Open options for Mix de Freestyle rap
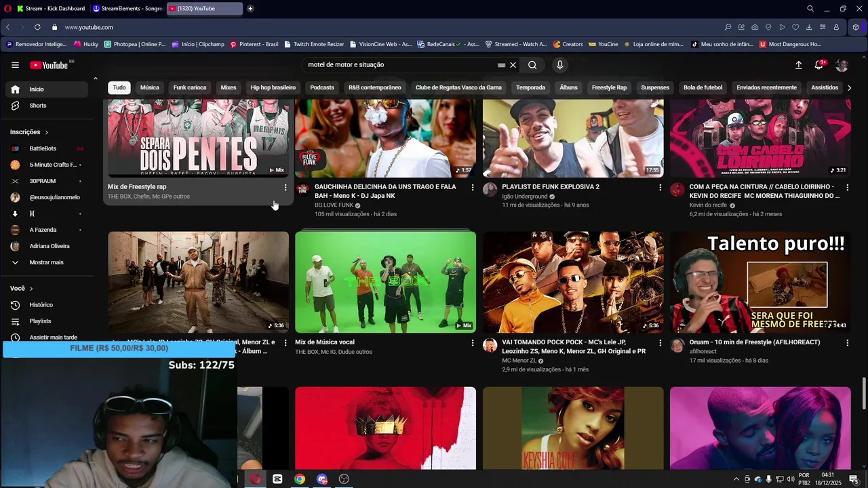The image size is (868, 488). point(285,187)
